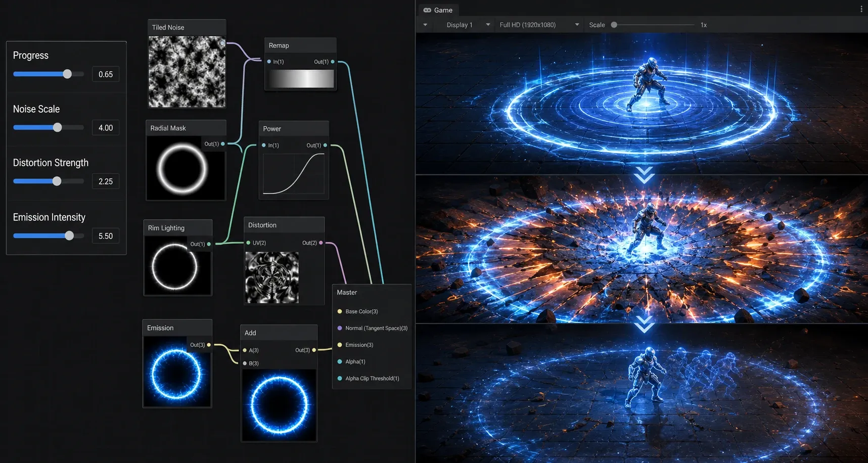This screenshot has width=868, height=463.
Task: Select the Emission node title bar
Action: point(177,328)
